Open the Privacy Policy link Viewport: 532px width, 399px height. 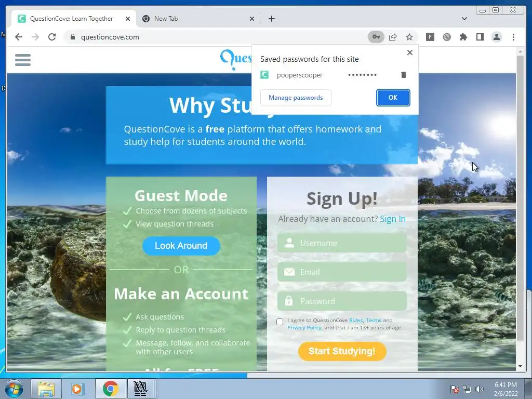coord(304,328)
